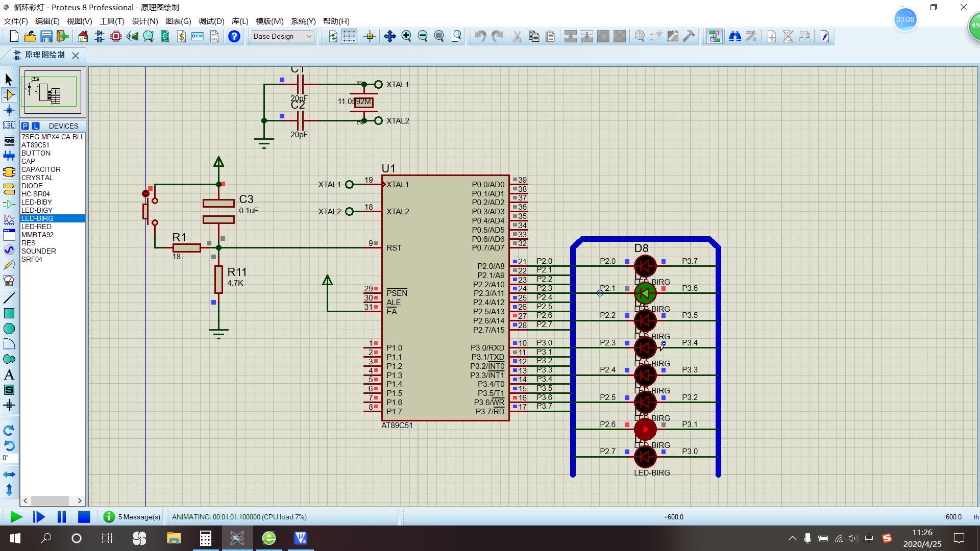Toggle visibility of LED-RED component
Viewport: 980px width, 551px height.
click(x=36, y=227)
